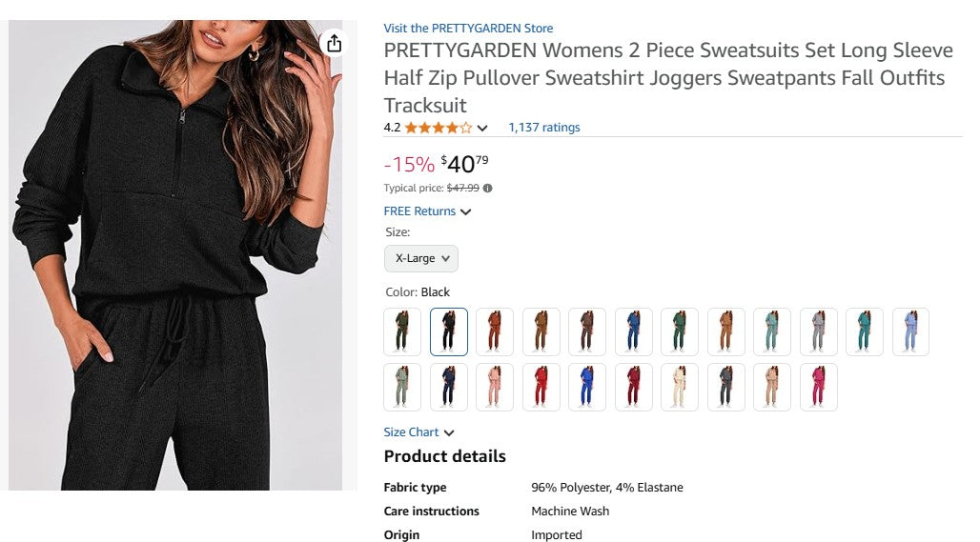The height and width of the screenshot is (542, 980).
Task: Select the light pink outfit swatch
Action: tap(495, 387)
